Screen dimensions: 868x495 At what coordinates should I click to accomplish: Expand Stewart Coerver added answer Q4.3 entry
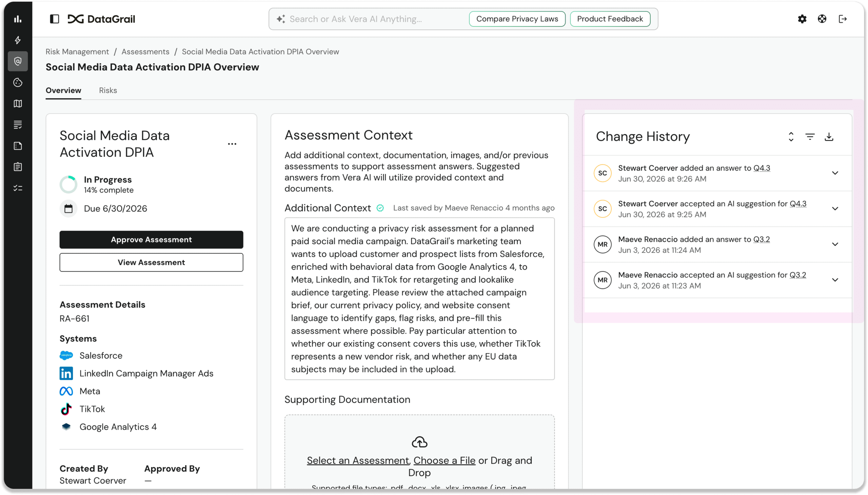coord(835,173)
